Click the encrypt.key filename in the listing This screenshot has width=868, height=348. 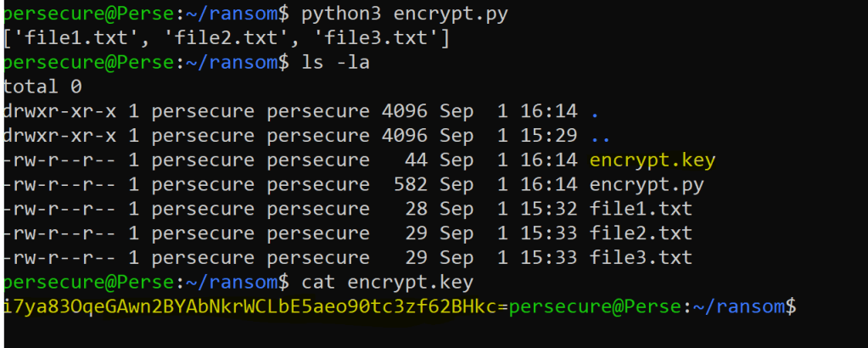pyautogui.click(x=652, y=160)
